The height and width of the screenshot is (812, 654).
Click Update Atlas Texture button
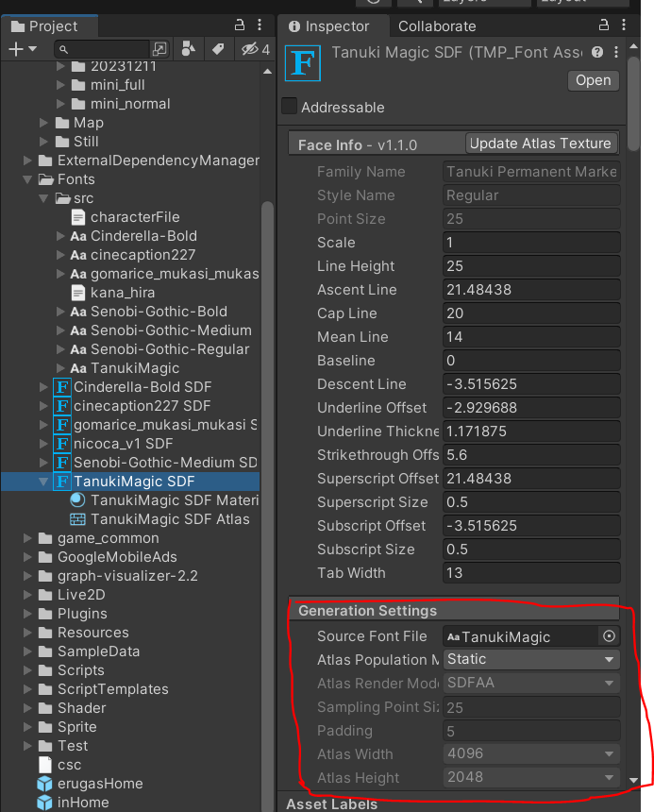point(541,144)
